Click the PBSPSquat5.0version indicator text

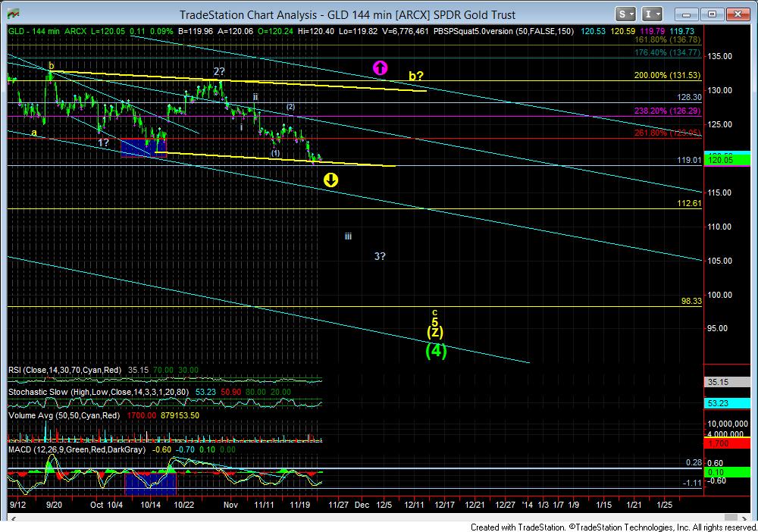pyautogui.click(x=503, y=31)
